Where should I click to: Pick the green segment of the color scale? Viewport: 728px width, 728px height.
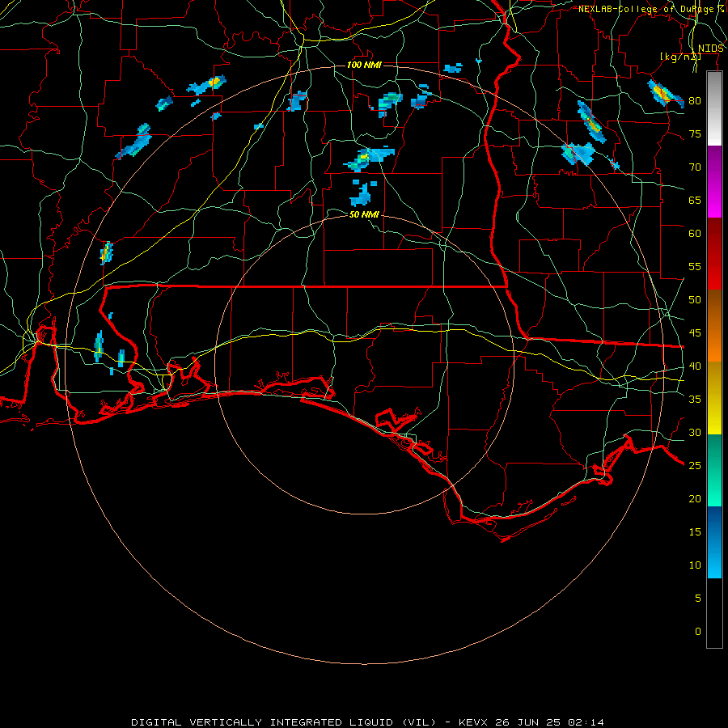coord(714,470)
